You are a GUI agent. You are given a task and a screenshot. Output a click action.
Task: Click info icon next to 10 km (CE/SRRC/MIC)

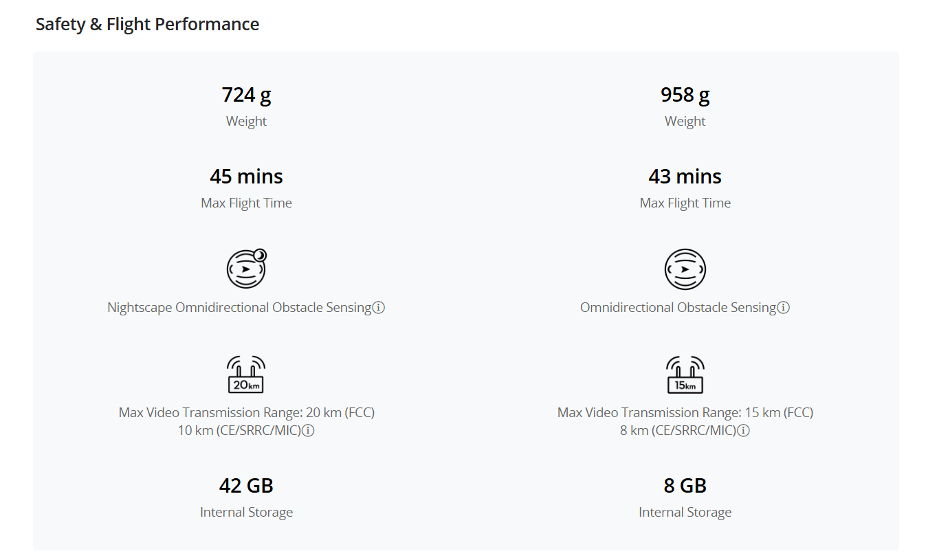coord(308,431)
